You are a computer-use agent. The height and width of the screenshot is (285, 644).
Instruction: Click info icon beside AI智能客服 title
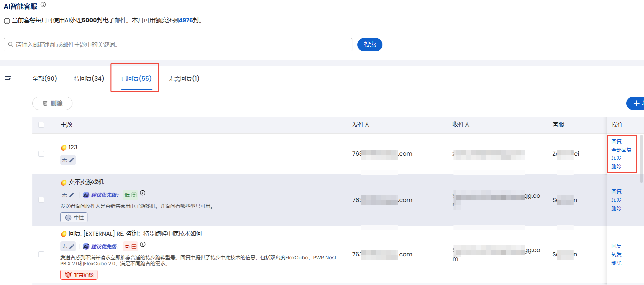pyautogui.click(x=43, y=5)
